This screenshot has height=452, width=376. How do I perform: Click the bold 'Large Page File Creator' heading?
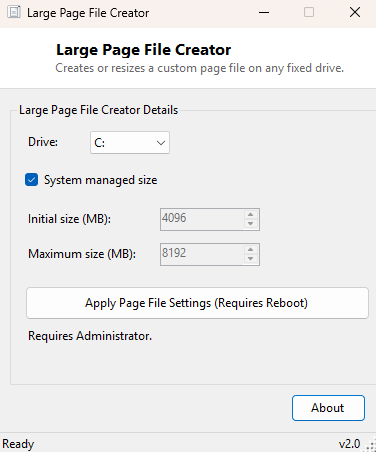[x=143, y=50]
